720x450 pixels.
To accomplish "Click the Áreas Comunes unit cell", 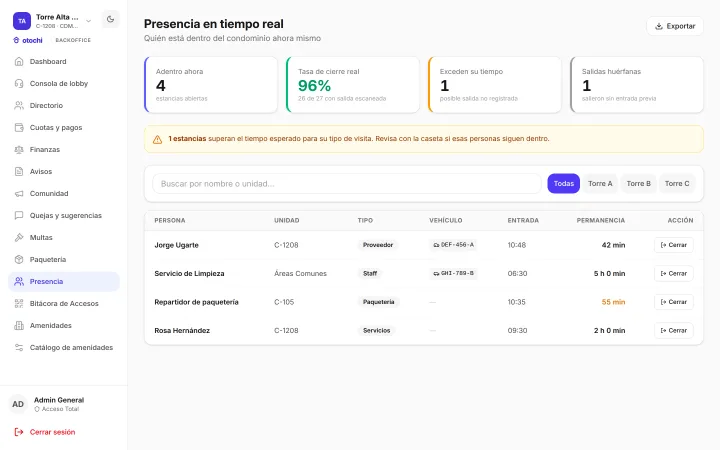I will click(x=300, y=274).
